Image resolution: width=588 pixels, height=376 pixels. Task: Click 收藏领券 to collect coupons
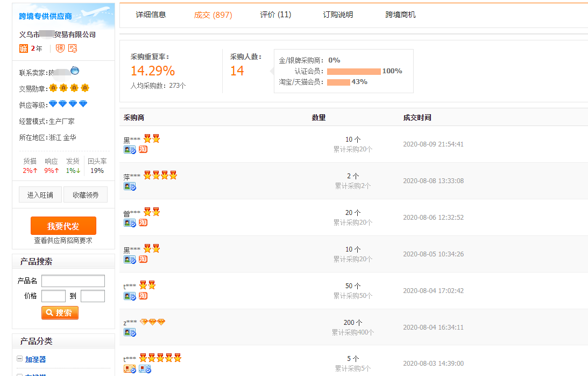click(85, 195)
